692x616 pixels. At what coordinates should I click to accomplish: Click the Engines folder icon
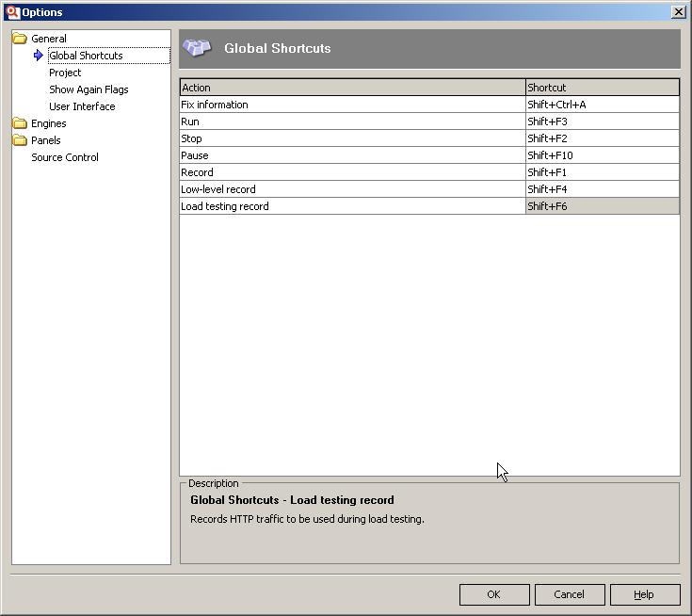(x=20, y=123)
